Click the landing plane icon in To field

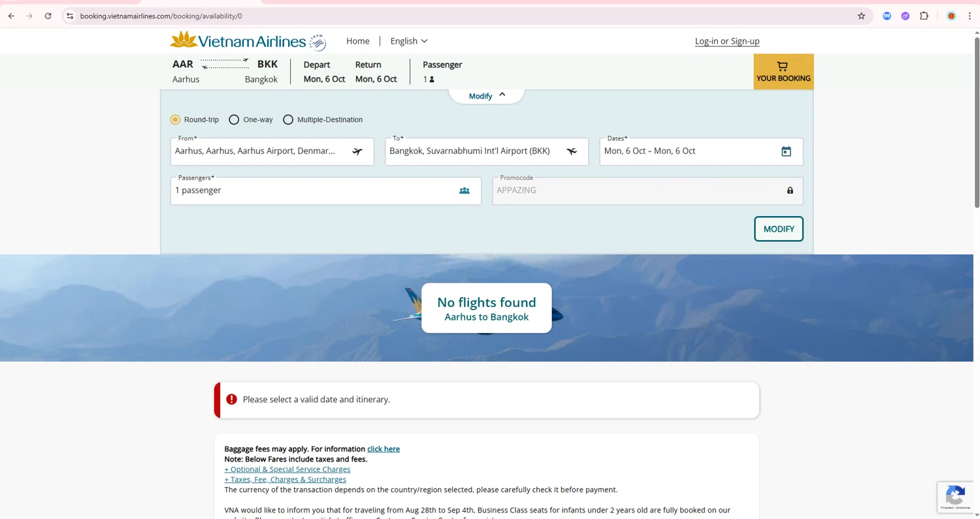pos(572,151)
